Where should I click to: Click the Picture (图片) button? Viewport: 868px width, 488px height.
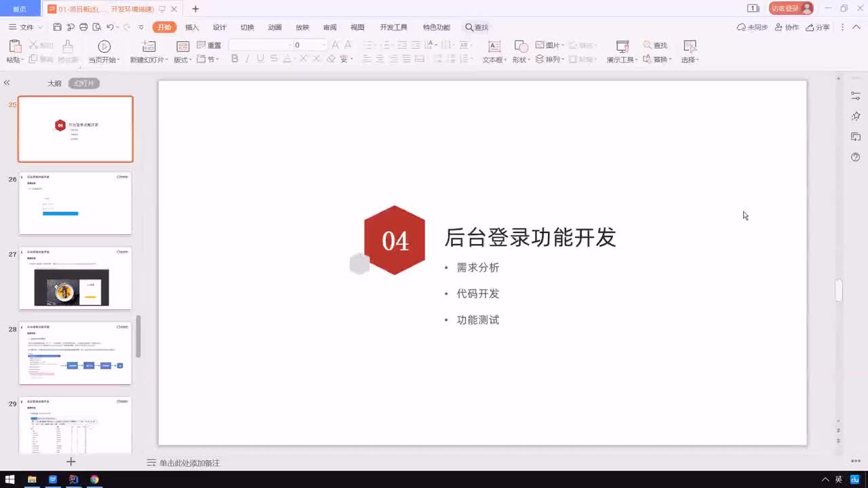pyautogui.click(x=550, y=45)
